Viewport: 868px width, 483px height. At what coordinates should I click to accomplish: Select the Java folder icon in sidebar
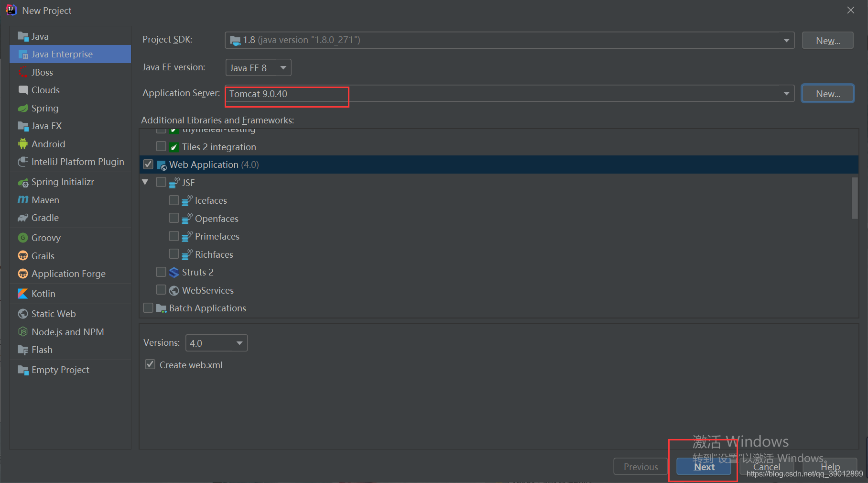[23, 36]
